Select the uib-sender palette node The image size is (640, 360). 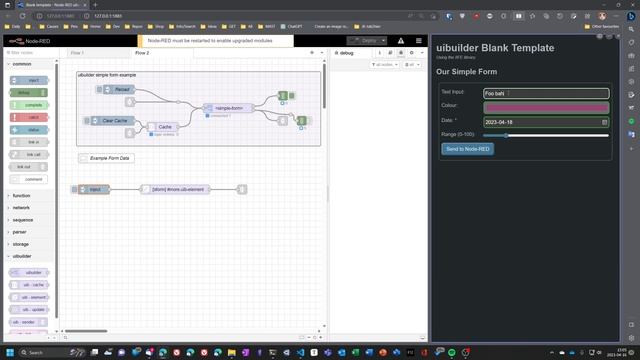tap(29, 322)
